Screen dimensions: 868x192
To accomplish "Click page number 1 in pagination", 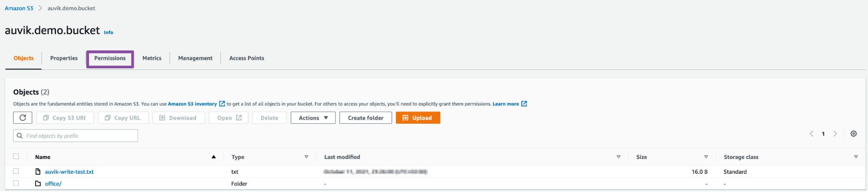I will [823, 134].
